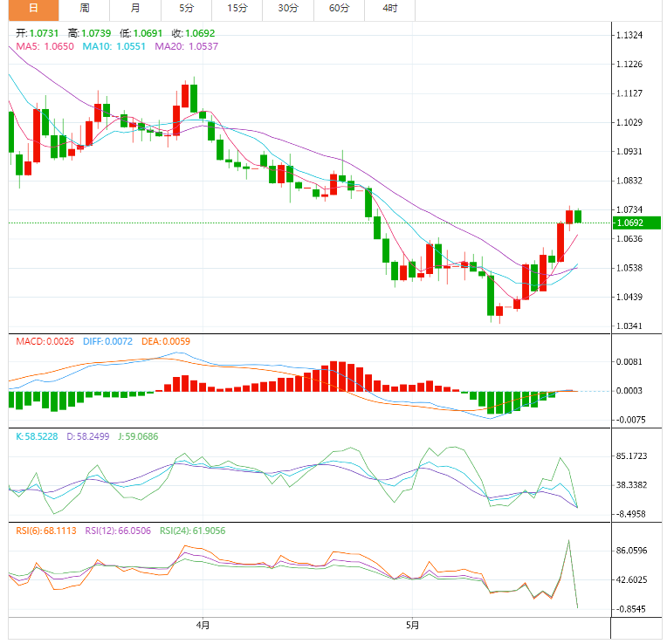Viewport: 667px width, 644px height.
Task: Open the 15分 timeframe tab
Action: tap(237, 9)
